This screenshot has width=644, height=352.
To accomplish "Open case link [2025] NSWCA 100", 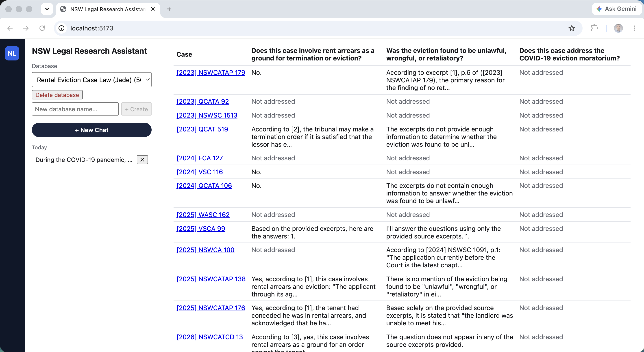I will (x=205, y=250).
